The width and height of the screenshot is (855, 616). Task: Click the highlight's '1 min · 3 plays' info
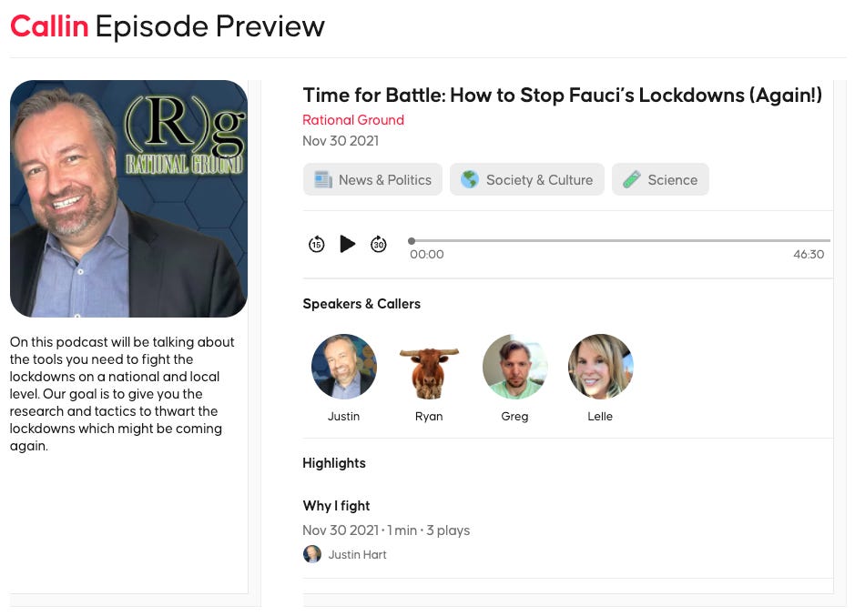(x=429, y=530)
